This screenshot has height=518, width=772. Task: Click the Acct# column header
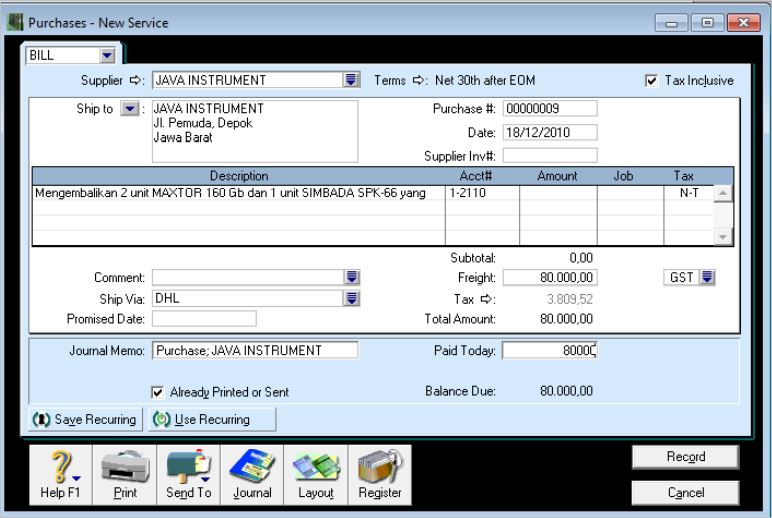(x=476, y=176)
